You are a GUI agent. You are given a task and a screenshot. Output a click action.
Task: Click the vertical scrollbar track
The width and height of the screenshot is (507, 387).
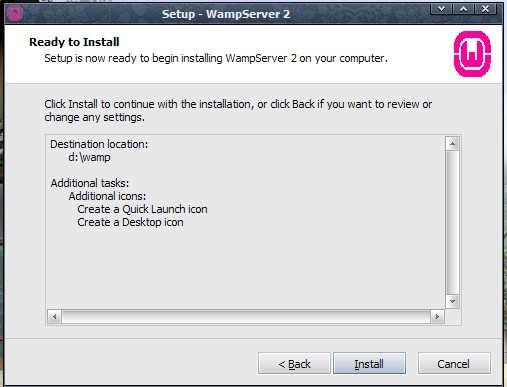452,223
